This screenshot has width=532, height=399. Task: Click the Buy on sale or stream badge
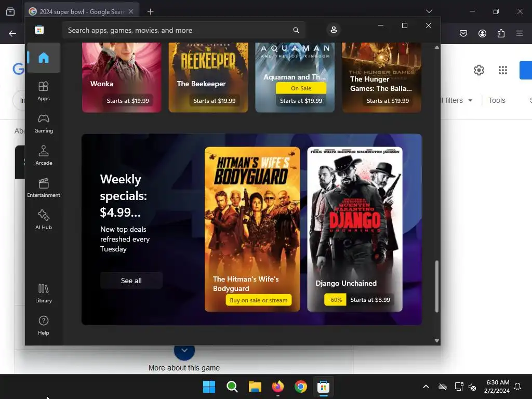[259, 300]
